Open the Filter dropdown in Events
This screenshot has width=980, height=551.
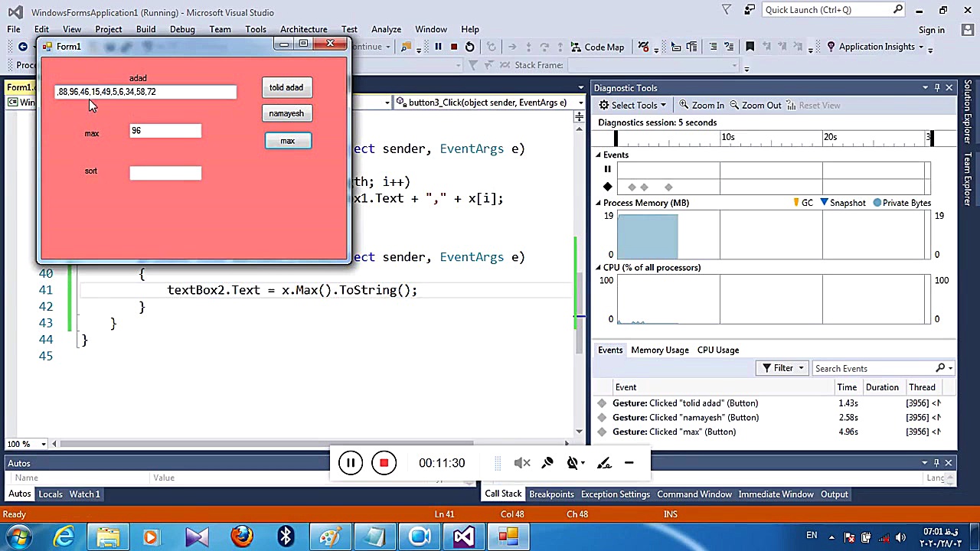pyautogui.click(x=782, y=369)
